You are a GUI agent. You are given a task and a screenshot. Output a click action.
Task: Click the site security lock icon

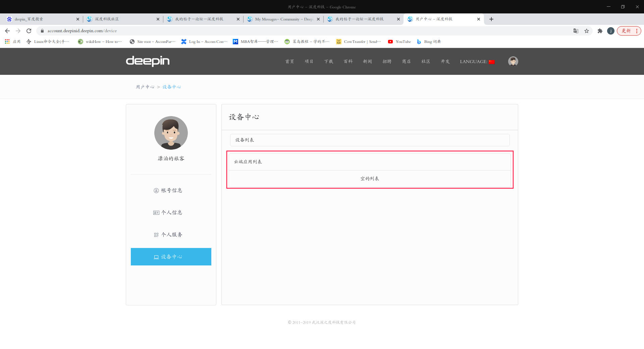point(42,31)
